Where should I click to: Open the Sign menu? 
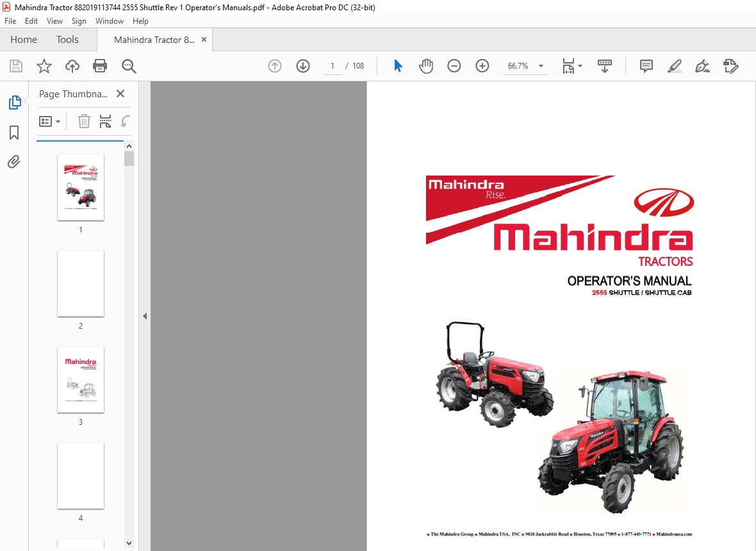[x=79, y=21]
